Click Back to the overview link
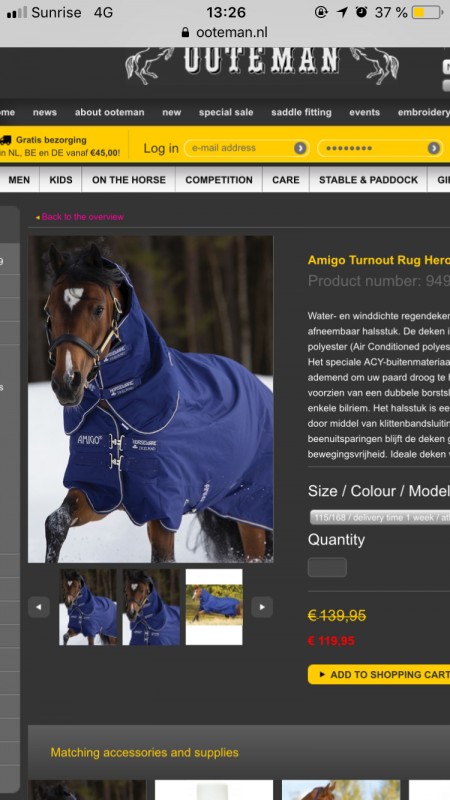This screenshot has height=800, width=450. pyautogui.click(x=80, y=217)
